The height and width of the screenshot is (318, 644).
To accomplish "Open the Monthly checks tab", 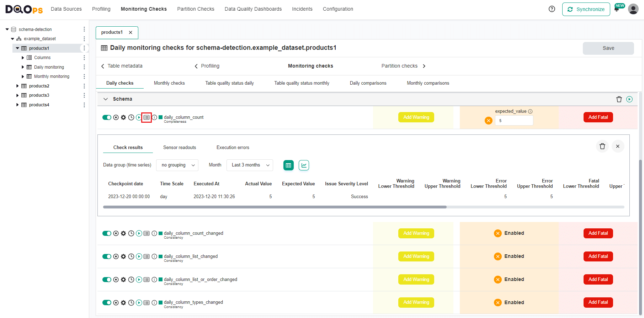I will point(169,83).
